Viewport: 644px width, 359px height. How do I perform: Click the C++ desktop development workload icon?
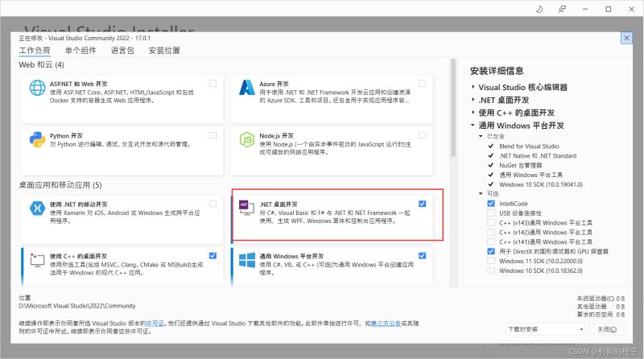(37, 260)
